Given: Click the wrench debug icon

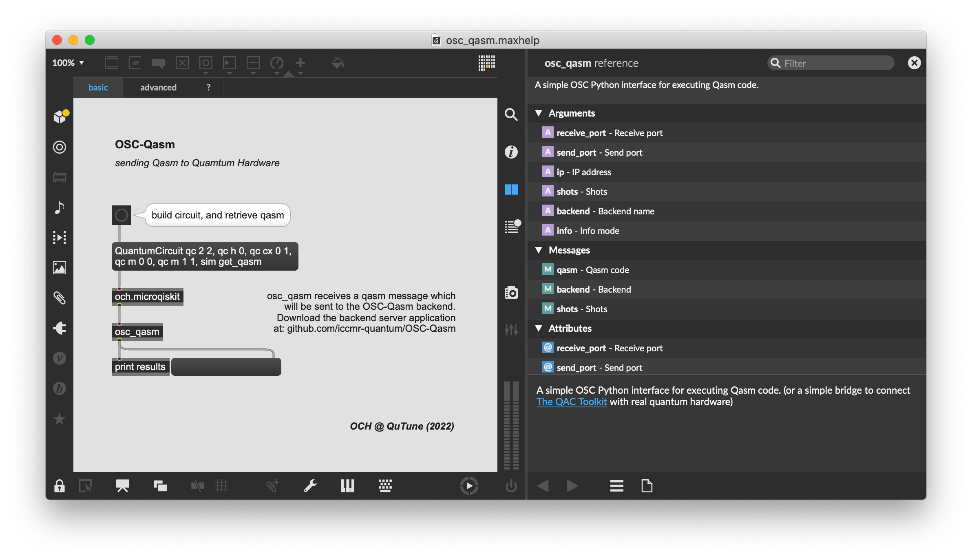Looking at the screenshot, I should point(310,485).
